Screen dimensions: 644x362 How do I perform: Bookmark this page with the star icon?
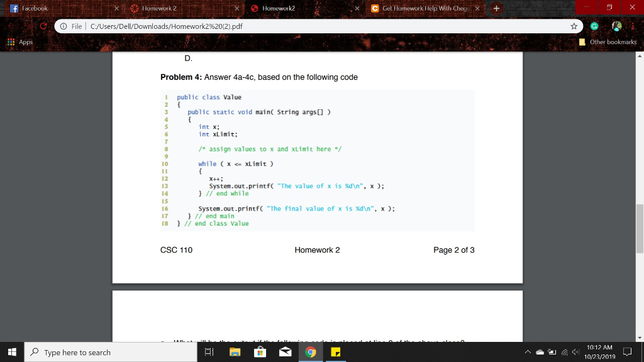[x=574, y=26]
